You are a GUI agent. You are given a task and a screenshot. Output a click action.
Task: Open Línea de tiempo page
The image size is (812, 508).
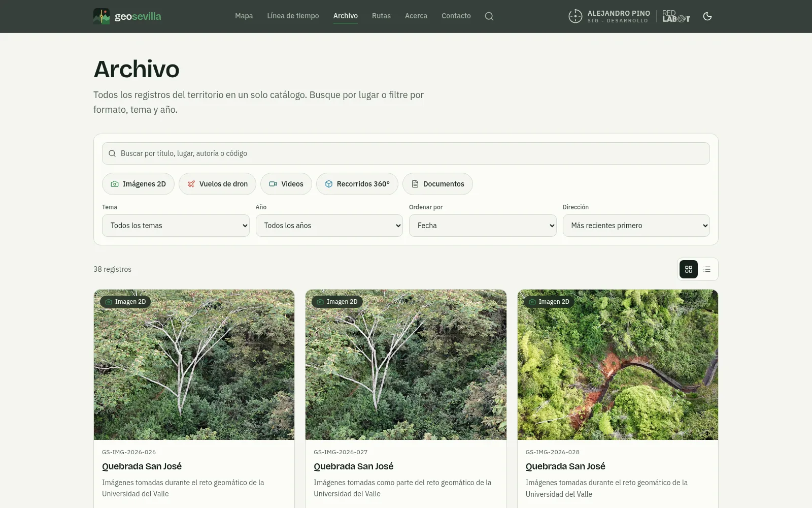point(293,16)
